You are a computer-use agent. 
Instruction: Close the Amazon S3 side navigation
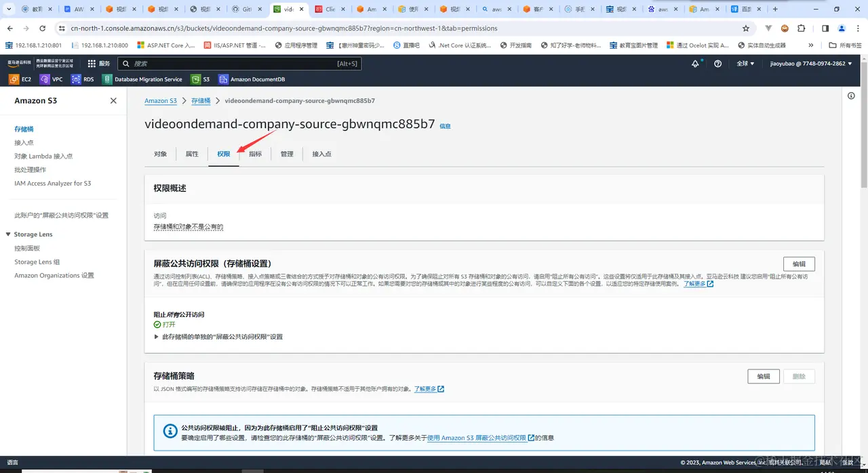(x=113, y=100)
